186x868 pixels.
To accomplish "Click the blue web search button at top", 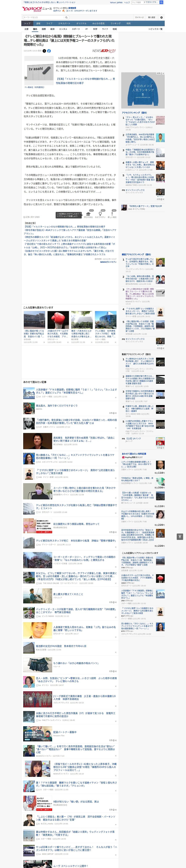I will click(161, 2).
